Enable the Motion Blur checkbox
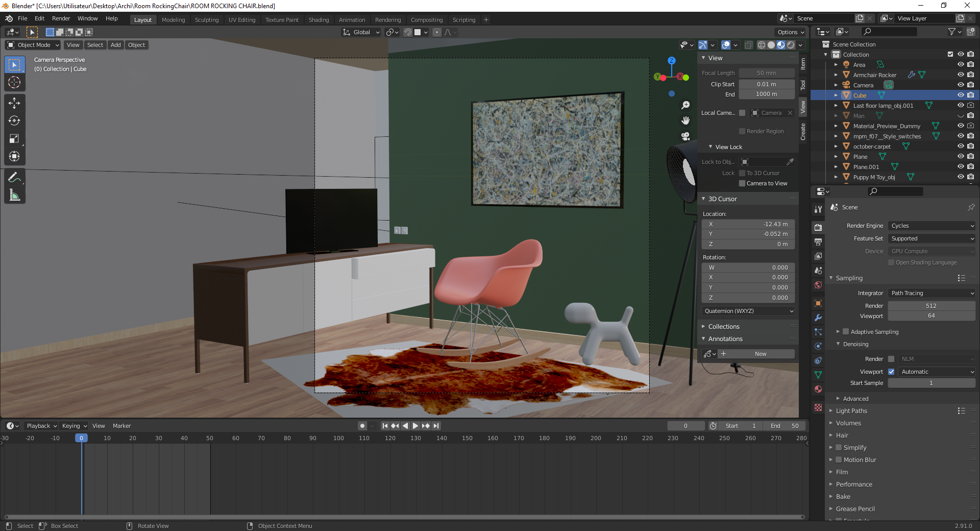 839,460
